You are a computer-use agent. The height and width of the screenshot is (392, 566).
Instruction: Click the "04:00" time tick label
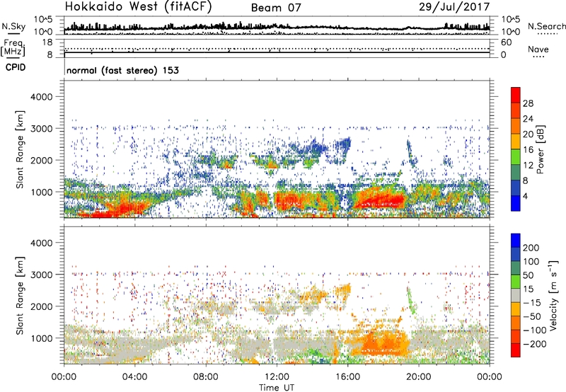coord(134,377)
